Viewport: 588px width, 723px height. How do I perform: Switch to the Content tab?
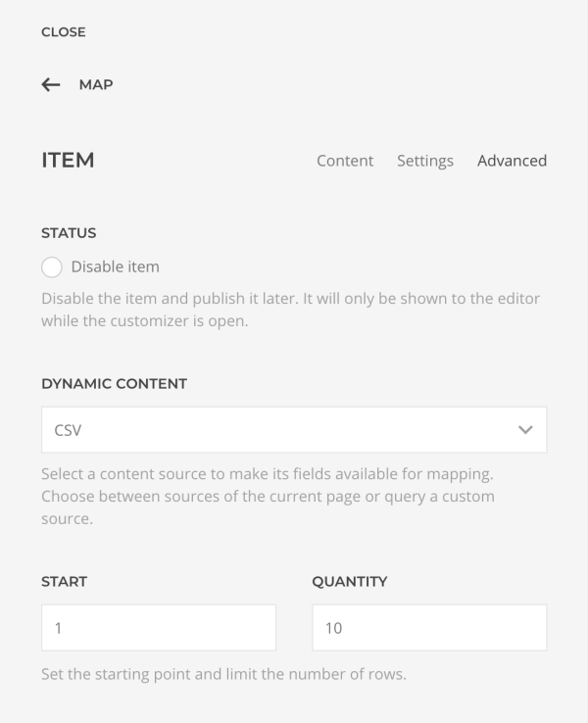(x=345, y=161)
